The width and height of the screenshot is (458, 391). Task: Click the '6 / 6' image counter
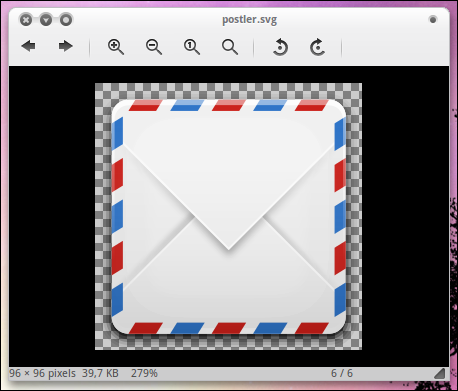(x=342, y=373)
